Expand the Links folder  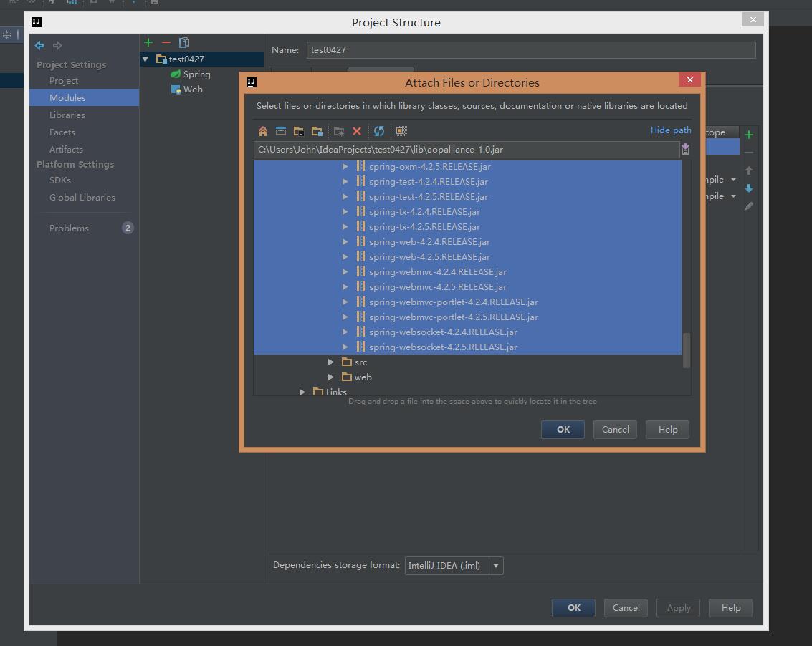(302, 392)
